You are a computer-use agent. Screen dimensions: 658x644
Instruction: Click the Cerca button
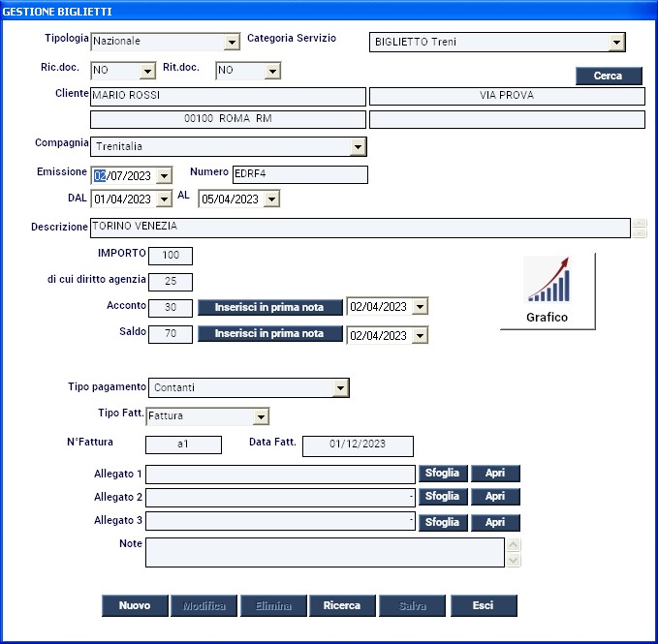coord(609,76)
